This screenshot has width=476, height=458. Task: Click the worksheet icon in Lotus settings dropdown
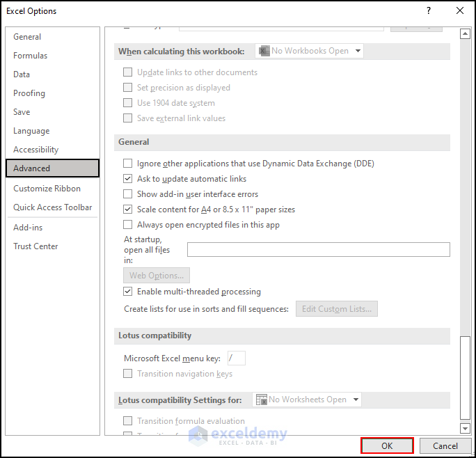click(x=262, y=400)
